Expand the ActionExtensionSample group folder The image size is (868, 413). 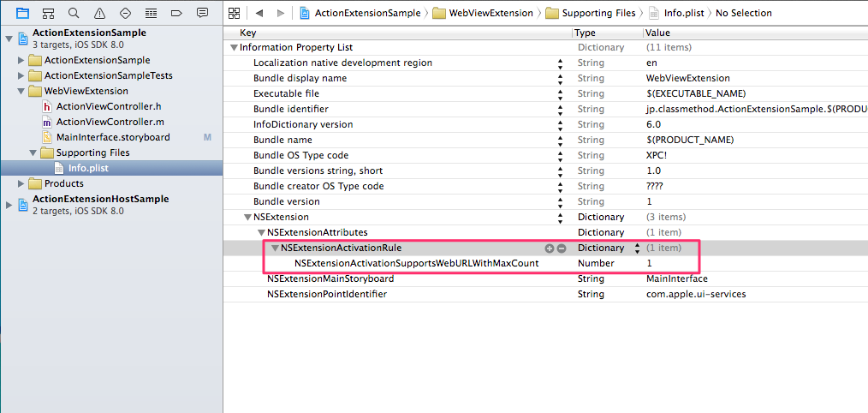tap(21, 60)
